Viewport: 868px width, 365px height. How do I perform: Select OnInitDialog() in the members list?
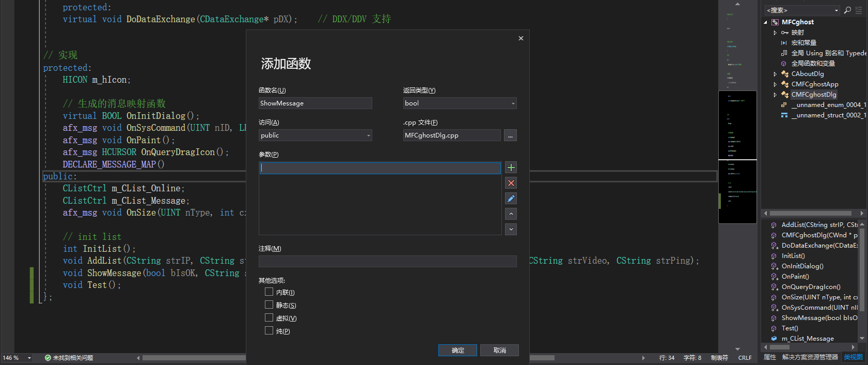pos(802,266)
